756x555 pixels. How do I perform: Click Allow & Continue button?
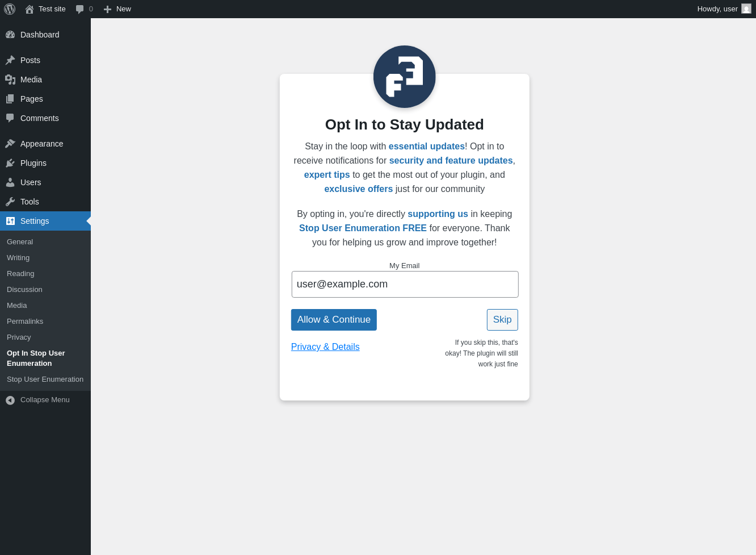(334, 320)
